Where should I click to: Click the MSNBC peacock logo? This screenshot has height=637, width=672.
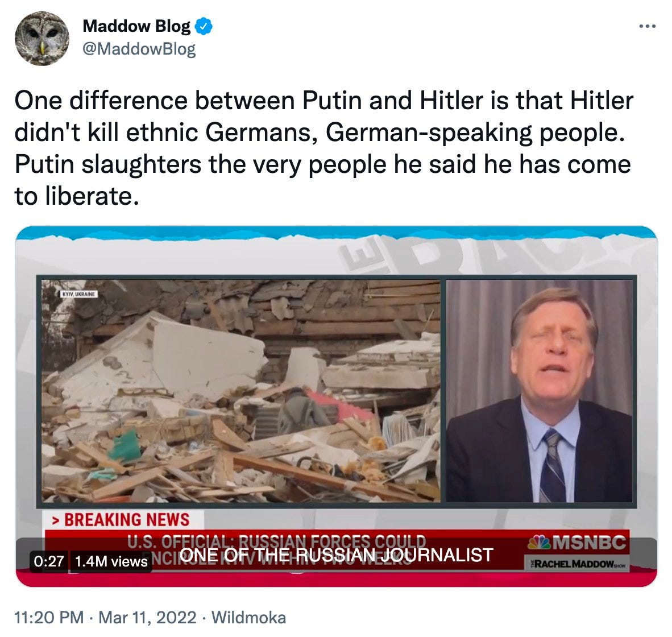[577, 543]
